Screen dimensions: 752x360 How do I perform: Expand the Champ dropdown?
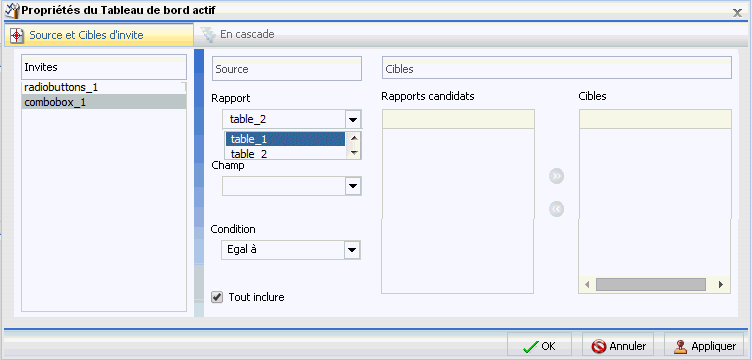tap(353, 186)
